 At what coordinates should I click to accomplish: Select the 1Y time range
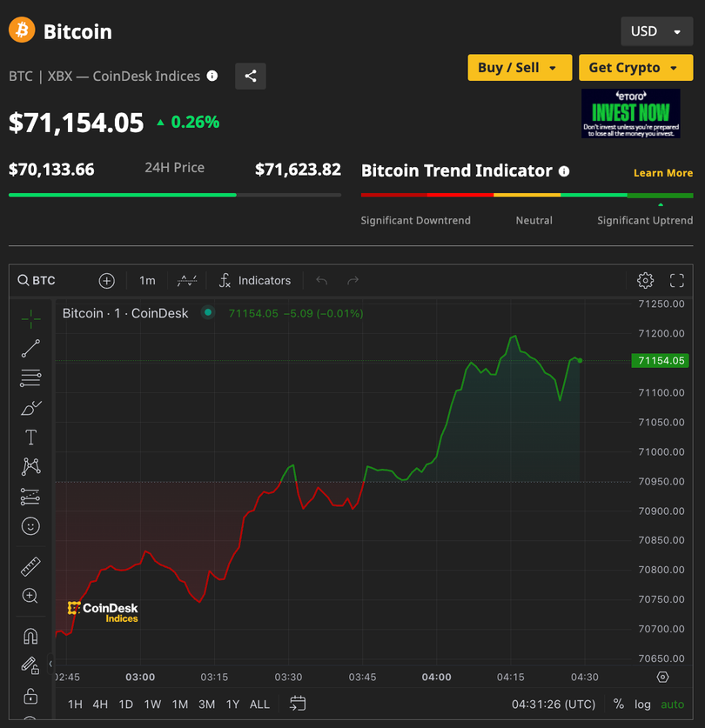point(232,705)
